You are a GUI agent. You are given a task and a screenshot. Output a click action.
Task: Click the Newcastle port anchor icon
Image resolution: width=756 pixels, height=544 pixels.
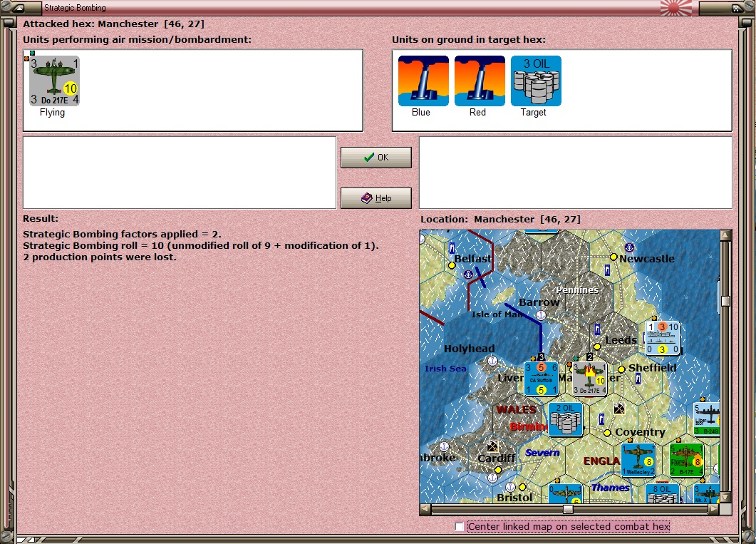[629, 247]
